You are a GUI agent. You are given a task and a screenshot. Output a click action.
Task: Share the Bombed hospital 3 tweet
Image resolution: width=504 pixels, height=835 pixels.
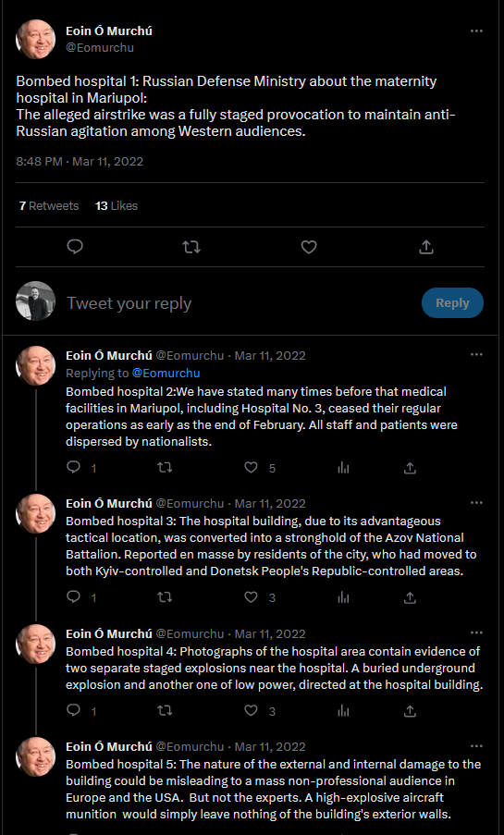pyautogui.click(x=410, y=597)
